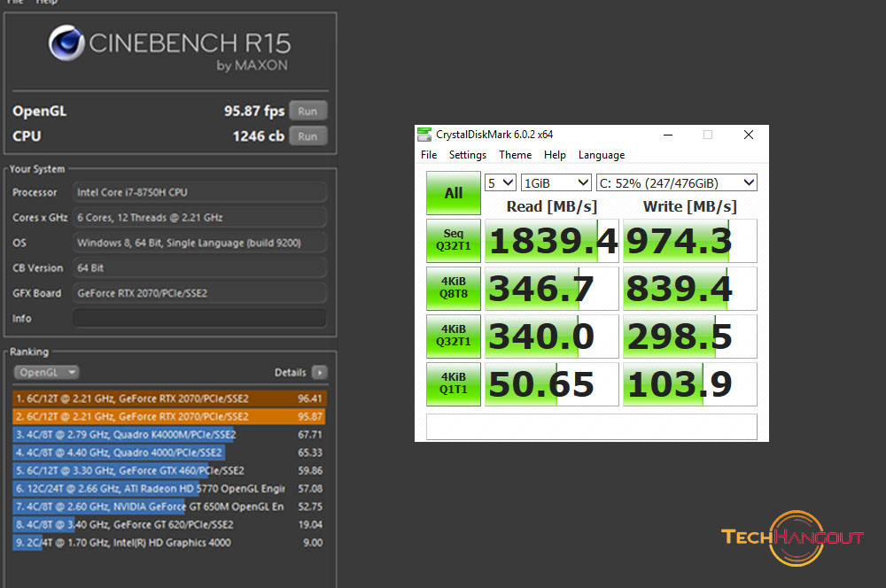Click the Details arrow button in Ranking
This screenshot has height=588, width=886.
tap(320, 372)
